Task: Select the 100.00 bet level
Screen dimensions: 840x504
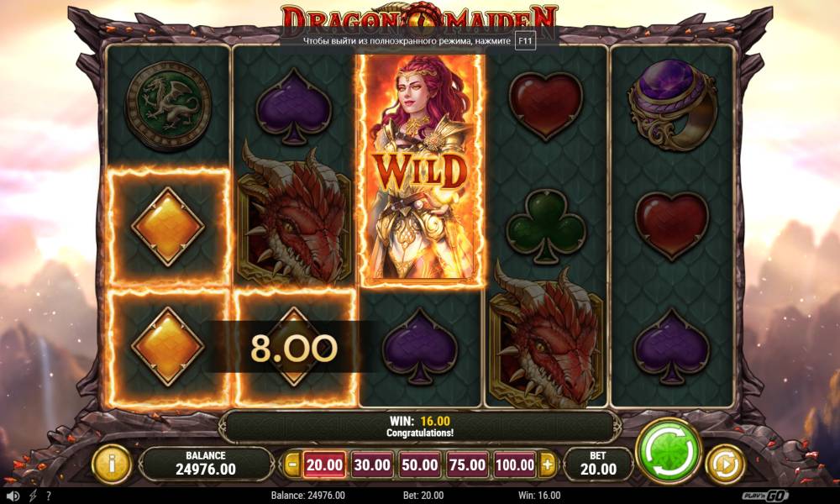Action: click(x=515, y=465)
